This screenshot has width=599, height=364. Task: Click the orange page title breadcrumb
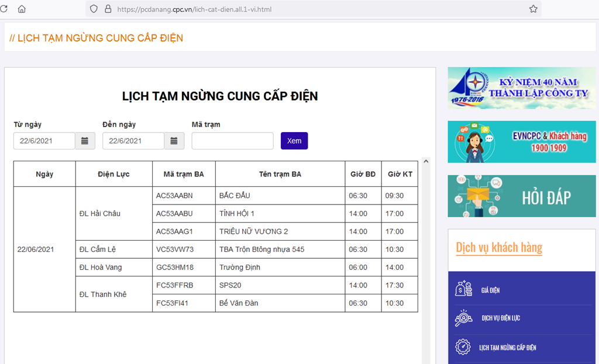pyautogui.click(x=97, y=38)
